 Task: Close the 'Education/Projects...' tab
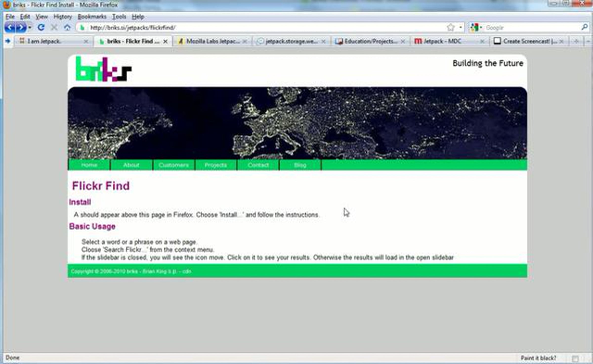tap(403, 41)
